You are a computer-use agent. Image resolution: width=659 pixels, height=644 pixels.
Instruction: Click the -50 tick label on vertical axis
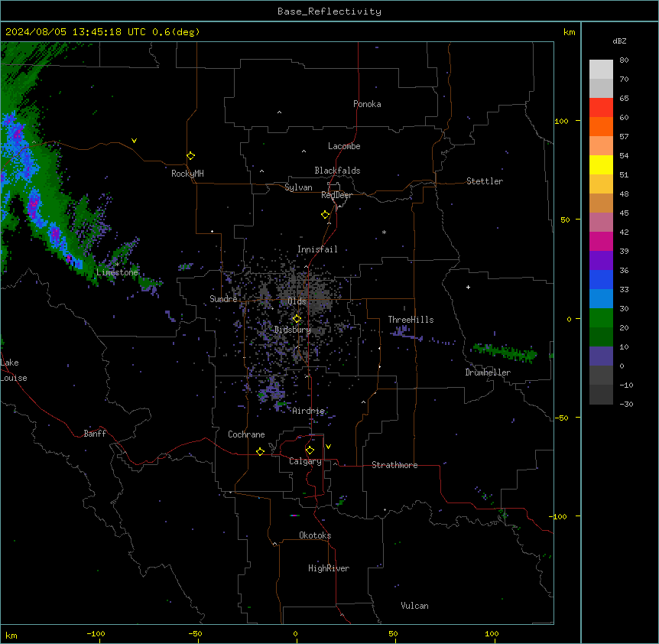[561, 418]
